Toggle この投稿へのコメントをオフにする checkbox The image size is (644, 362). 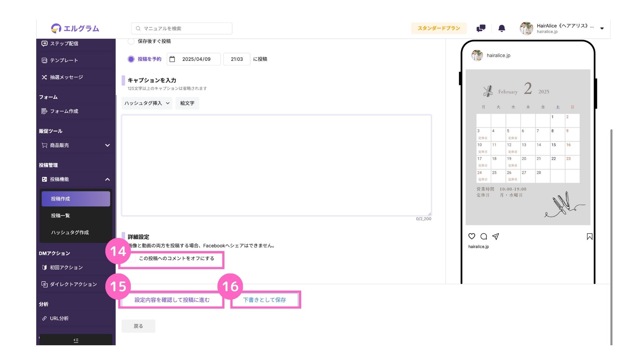tap(132, 258)
